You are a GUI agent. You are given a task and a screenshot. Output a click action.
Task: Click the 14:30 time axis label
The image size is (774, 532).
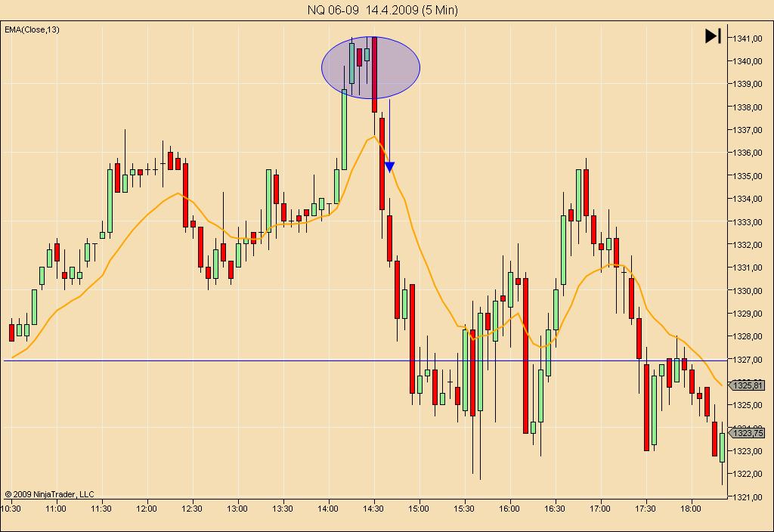373,509
